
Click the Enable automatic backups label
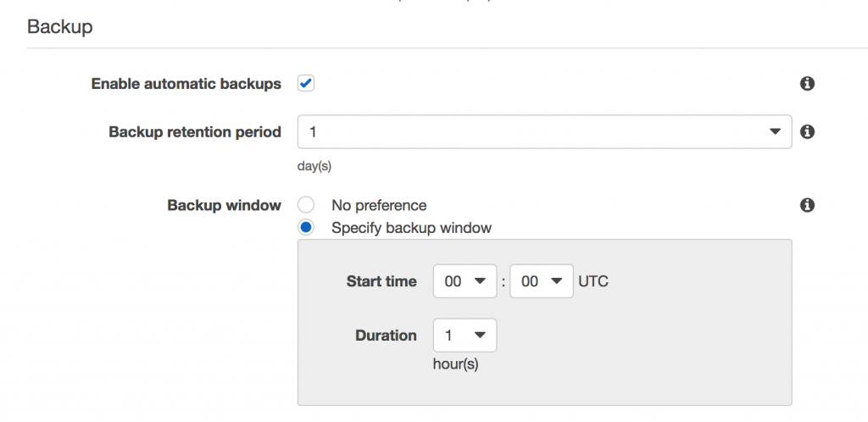point(186,84)
